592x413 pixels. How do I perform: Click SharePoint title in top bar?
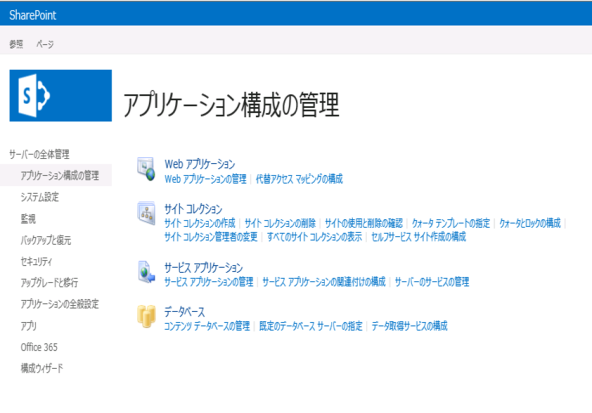[33, 15]
